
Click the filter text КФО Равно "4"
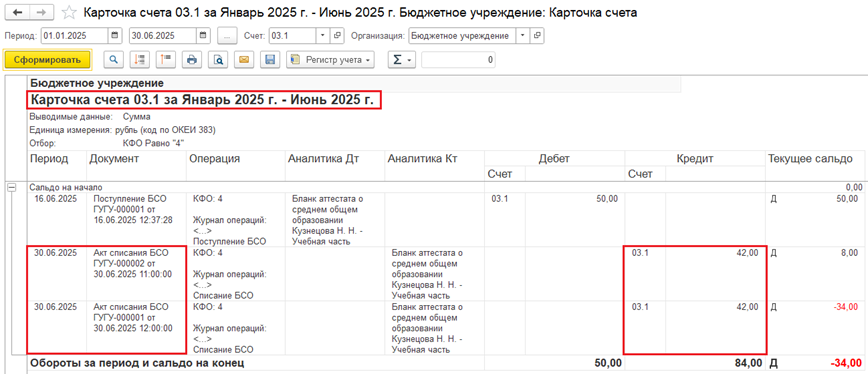153,143
